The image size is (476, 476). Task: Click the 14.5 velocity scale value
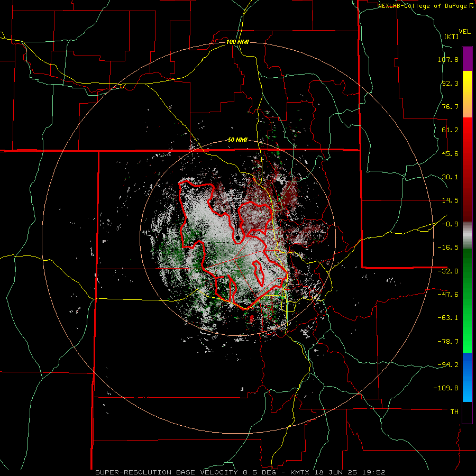click(x=450, y=200)
